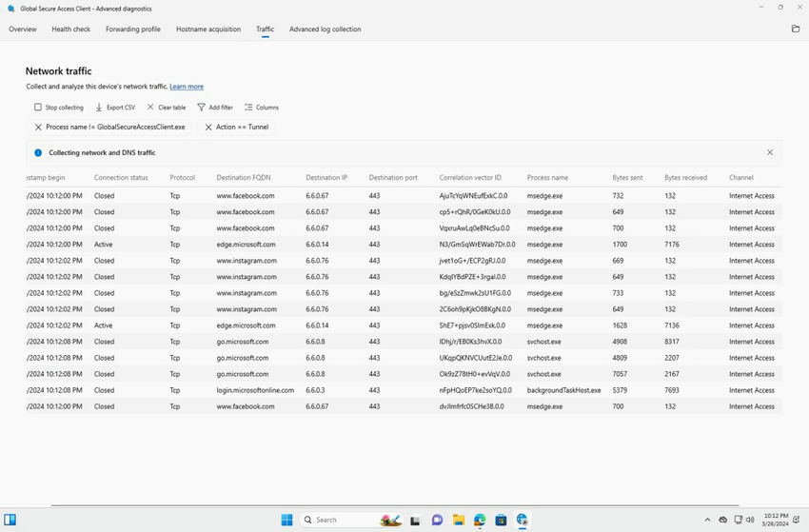Click bytes received value 8317

click(672, 341)
